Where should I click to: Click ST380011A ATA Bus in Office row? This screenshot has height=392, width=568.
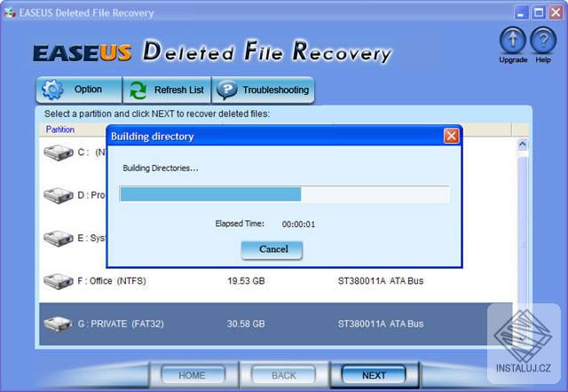(381, 281)
